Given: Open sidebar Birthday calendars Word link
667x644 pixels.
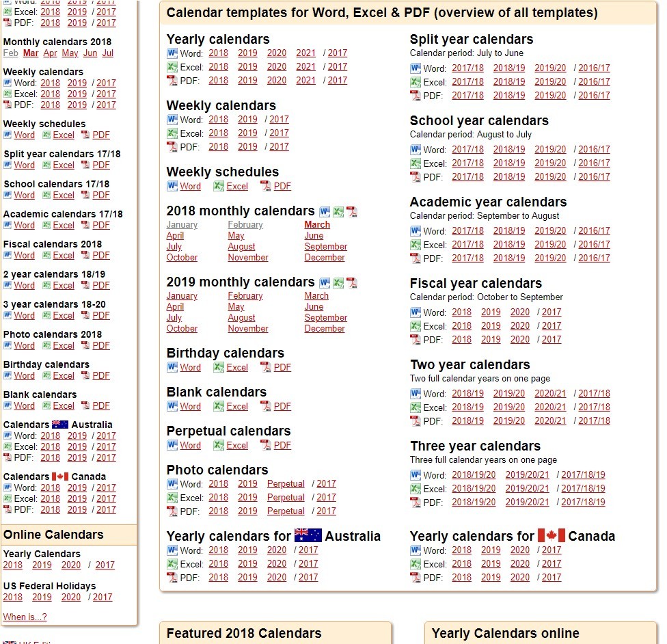Looking at the screenshot, I should tap(24, 376).
